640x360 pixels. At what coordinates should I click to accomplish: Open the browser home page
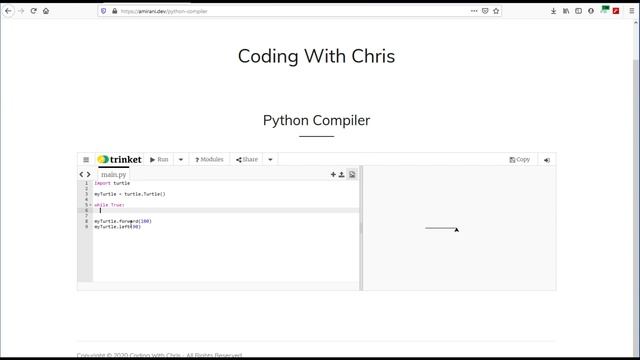coord(46,11)
